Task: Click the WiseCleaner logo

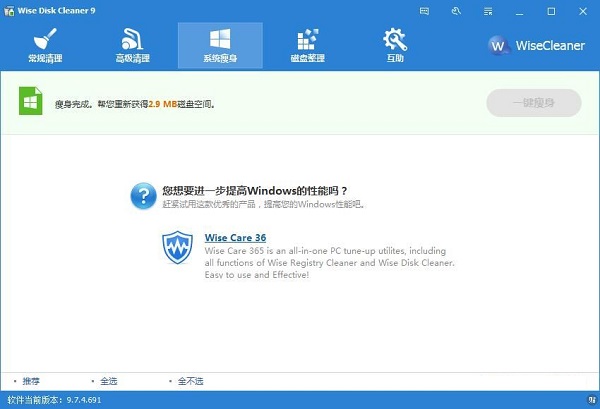Action: (536, 46)
